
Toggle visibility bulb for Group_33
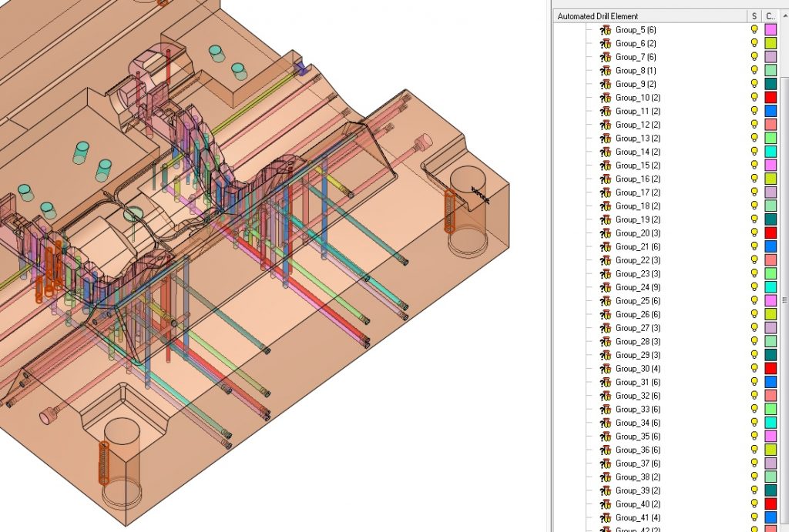[755, 409]
